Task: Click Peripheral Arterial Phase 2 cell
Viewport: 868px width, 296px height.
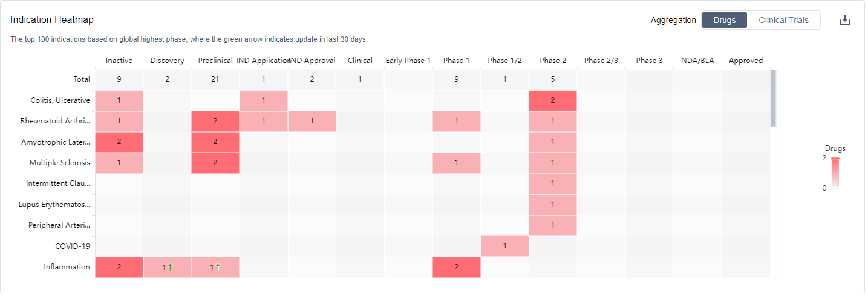Action: [x=553, y=225]
